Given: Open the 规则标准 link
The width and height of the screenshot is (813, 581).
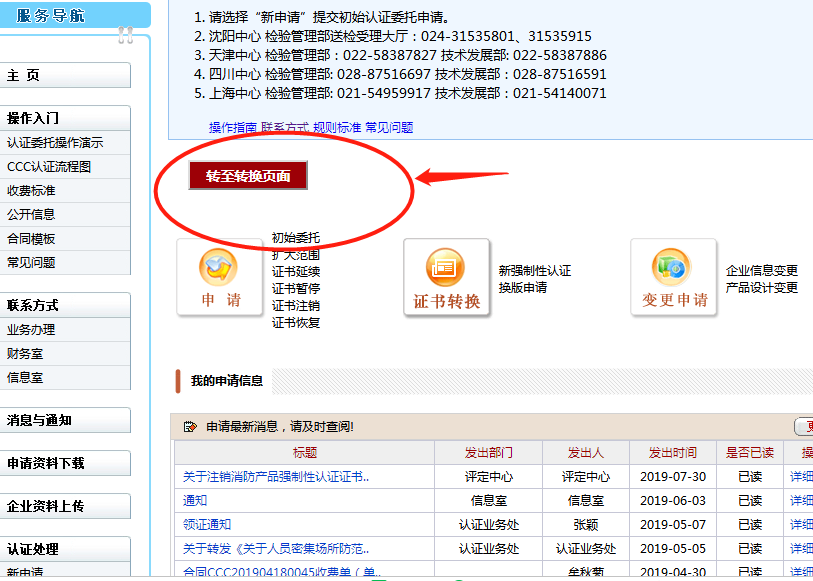Looking at the screenshot, I should coord(337,128).
